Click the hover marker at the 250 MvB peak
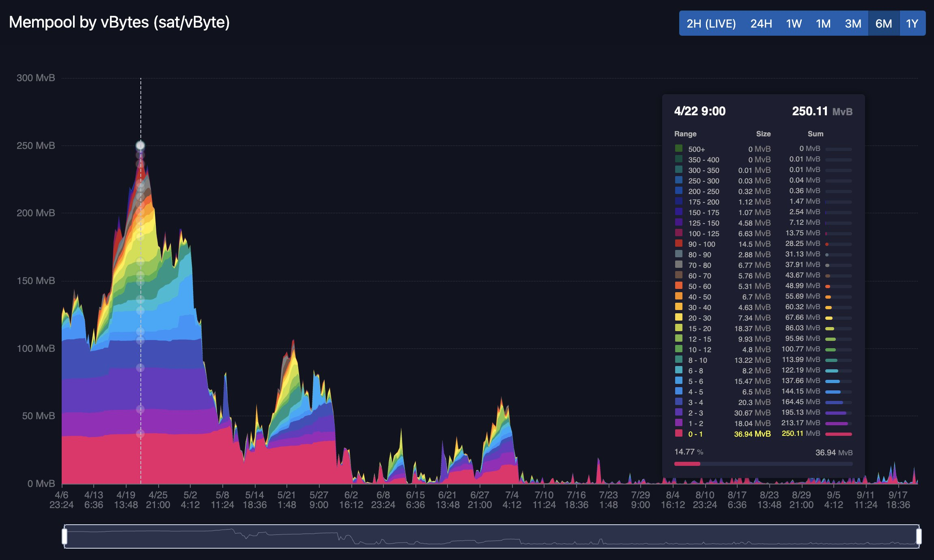934x560 pixels. [x=141, y=145]
